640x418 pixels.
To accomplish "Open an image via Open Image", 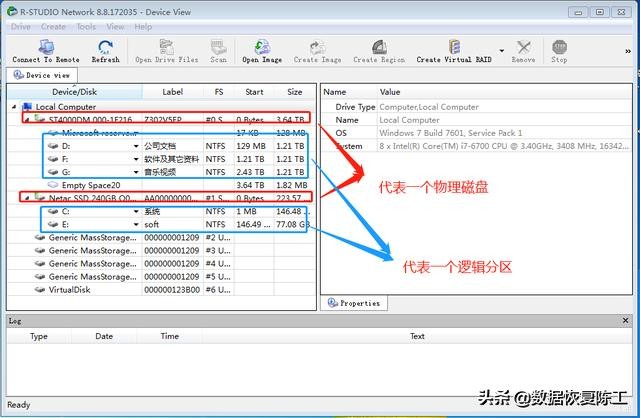I will [x=262, y=51].
